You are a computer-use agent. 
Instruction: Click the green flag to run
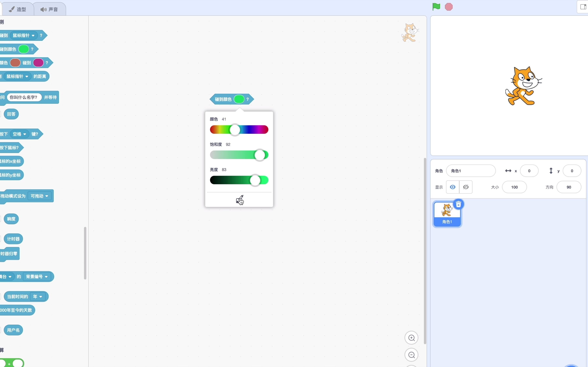point(436,7)
